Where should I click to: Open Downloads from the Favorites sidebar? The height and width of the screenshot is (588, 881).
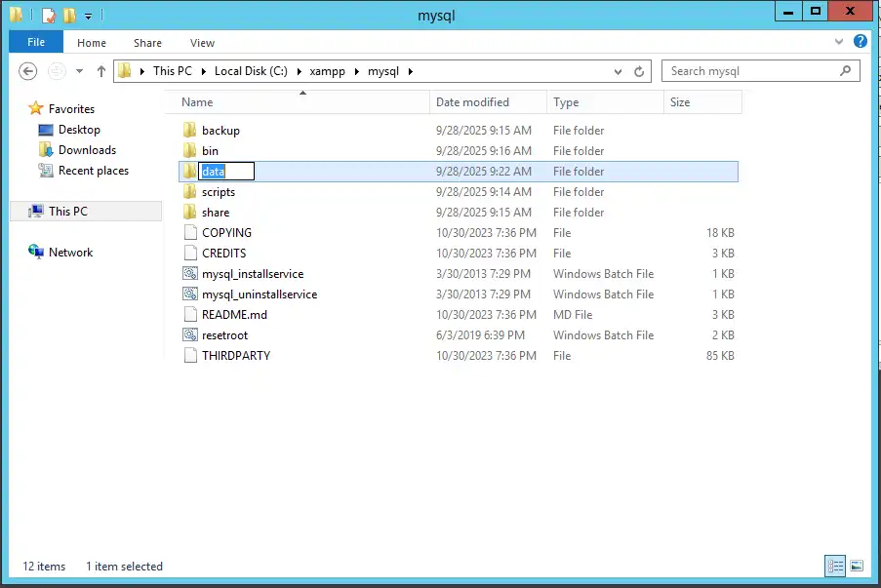(x=85, y=149)
